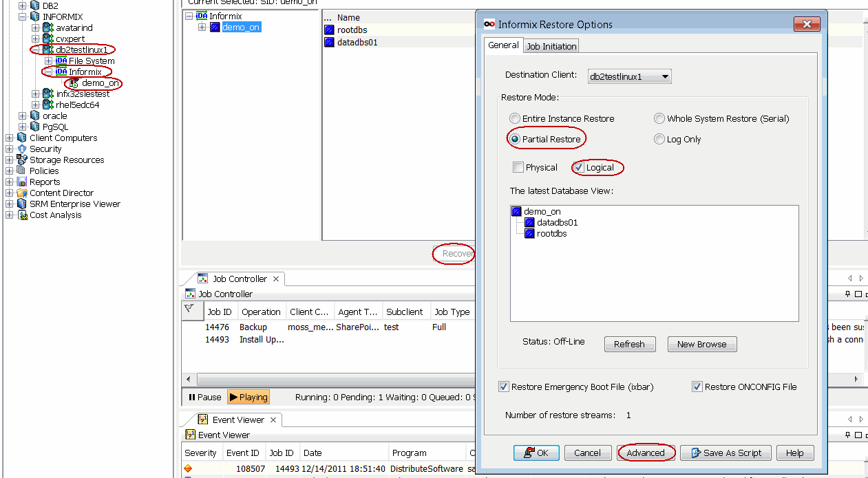Screen dimensions: 868x478
Task: Select the Event Viewer tab
Action: coord(238,420)
